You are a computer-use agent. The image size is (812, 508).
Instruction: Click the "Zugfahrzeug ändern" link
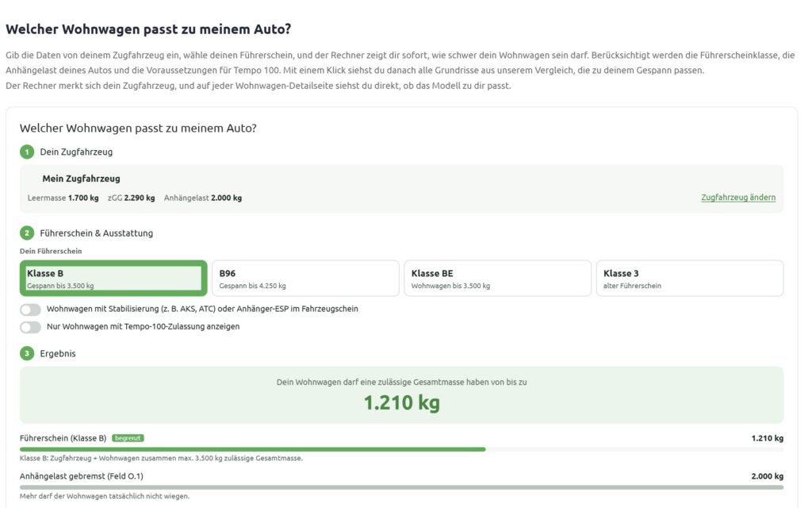pyautogui.click(x=738, y=198)
